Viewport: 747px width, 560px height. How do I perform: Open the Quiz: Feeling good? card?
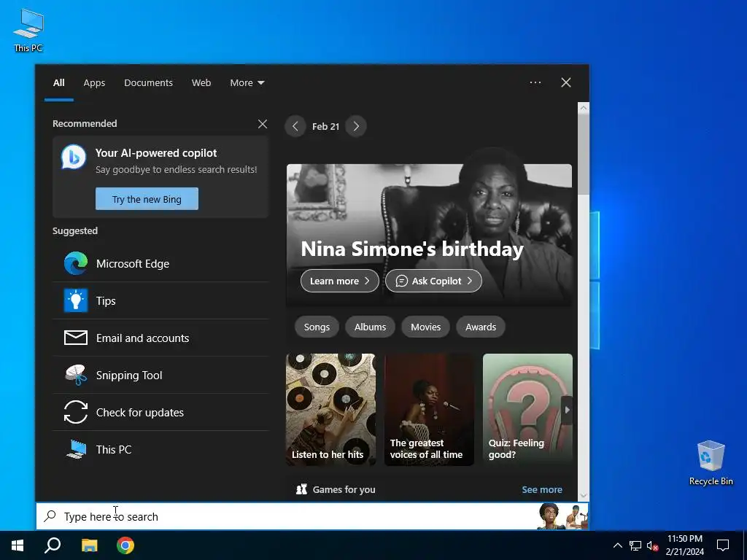pyautogui.click(x=527, y=410)
